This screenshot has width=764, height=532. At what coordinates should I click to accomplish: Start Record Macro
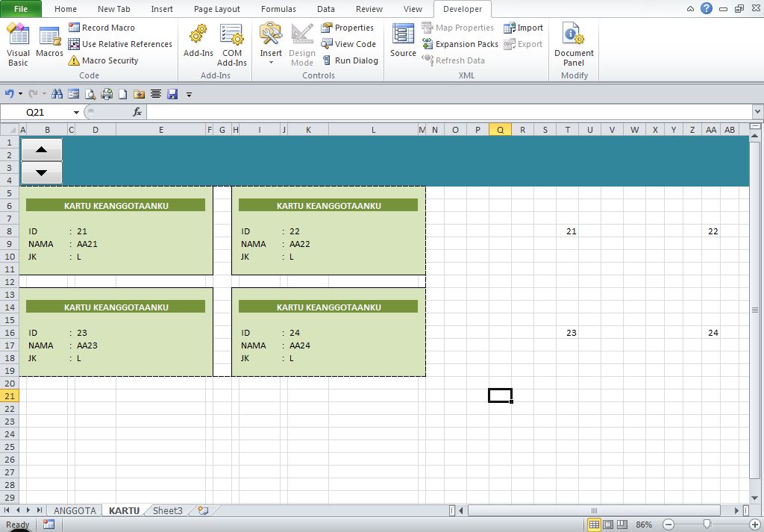pyautogui.click(x=109, y=27)
